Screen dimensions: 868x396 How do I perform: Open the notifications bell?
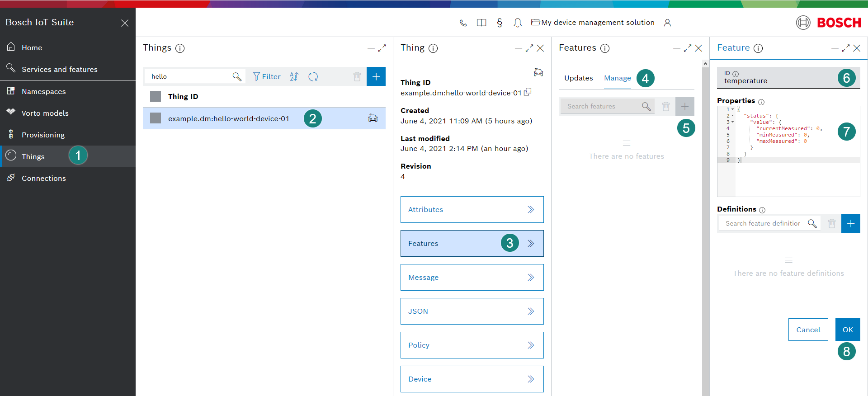coord(518,23)
